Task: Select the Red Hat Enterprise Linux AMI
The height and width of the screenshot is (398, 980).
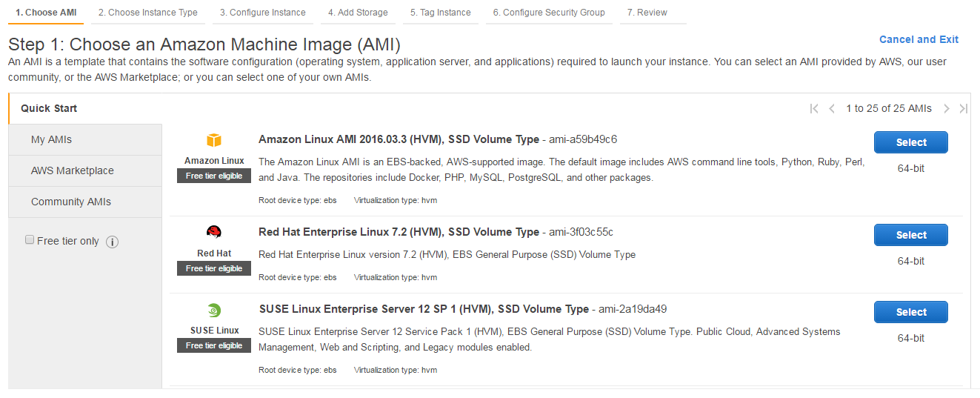Action: (x=911, y=235)
